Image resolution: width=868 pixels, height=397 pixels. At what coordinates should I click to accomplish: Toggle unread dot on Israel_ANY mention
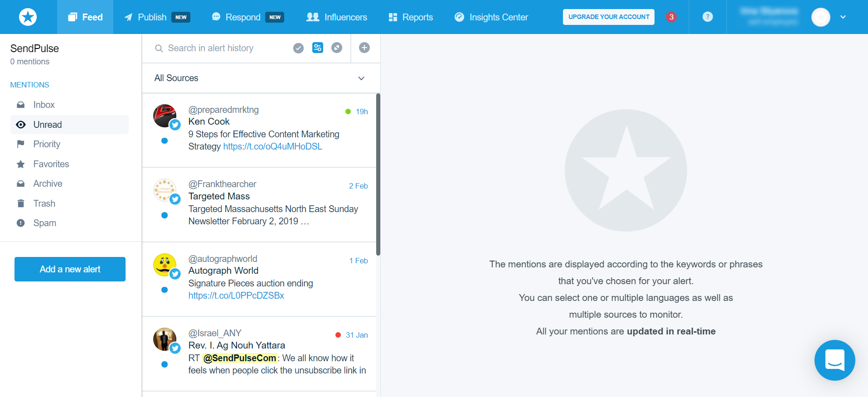pyautogui.click(x=165, y=364)
